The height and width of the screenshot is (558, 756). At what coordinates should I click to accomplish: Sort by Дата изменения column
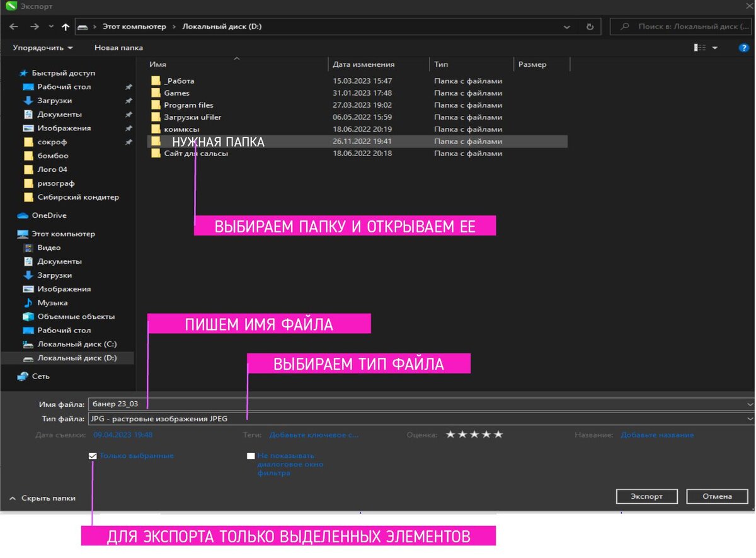[x=364, y=64]
